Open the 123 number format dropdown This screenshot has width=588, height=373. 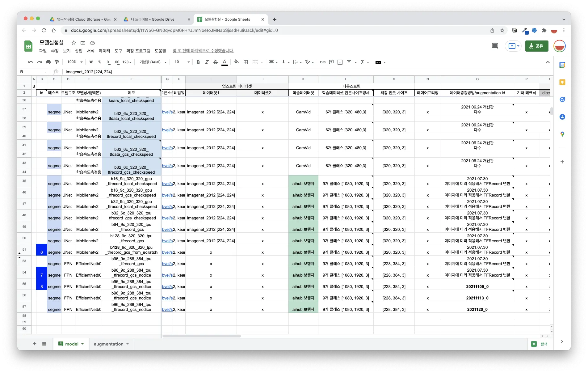[127, 62]
